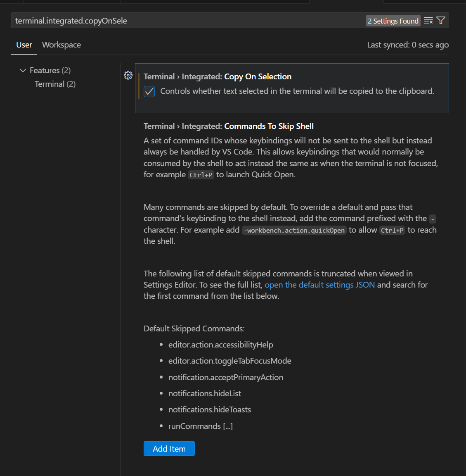Screen dimensions: 466x476
Task: Click the 'Last synced: 0 secs ago' text
Action: point(408,45)
